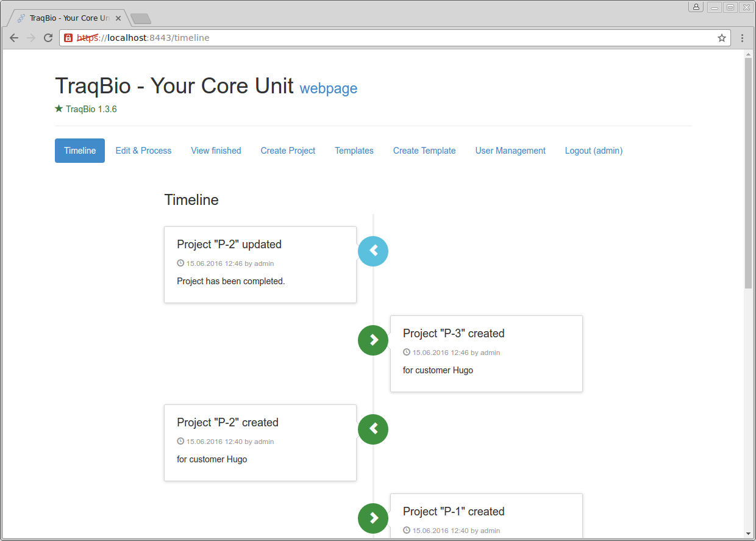756x541 pixels.
Task: Click the browser forward arrow
Action: pos(31,38)
